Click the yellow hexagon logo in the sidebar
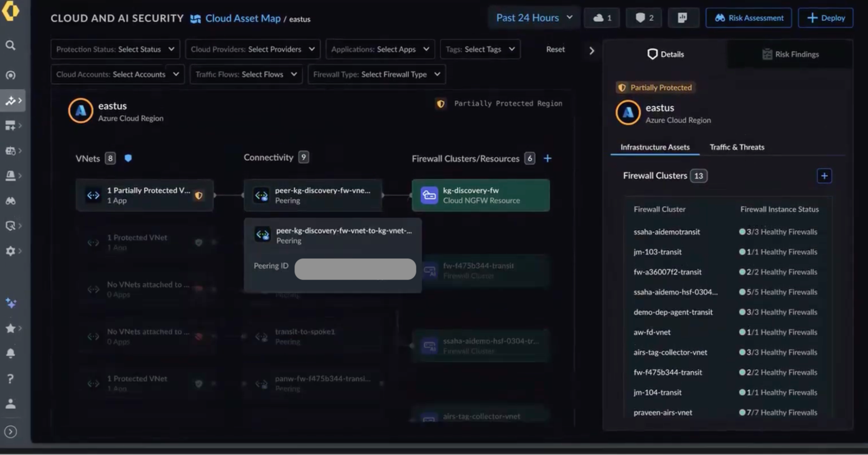 tap(10, 11)
